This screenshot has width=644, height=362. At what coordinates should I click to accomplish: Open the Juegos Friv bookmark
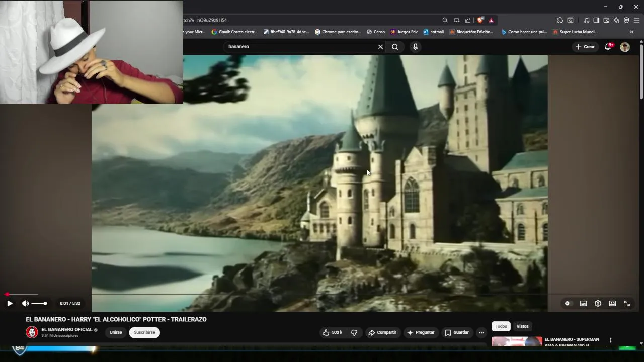(404, 32)
